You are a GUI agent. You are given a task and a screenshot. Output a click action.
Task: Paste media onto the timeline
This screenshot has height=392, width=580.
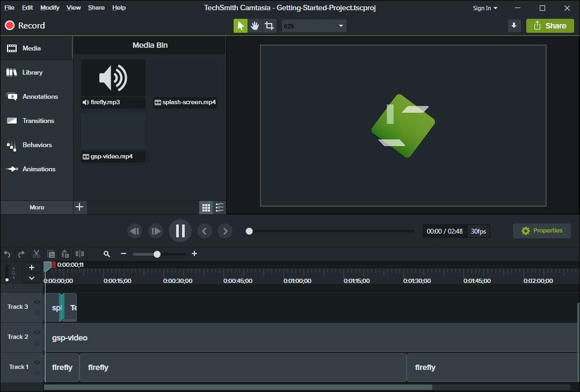click(x=65, y=254)
